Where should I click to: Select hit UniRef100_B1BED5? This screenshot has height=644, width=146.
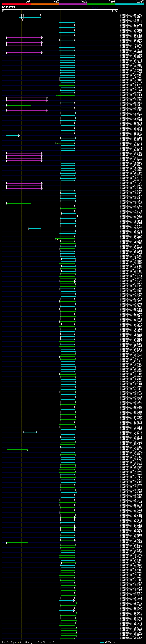click(131, 42)
